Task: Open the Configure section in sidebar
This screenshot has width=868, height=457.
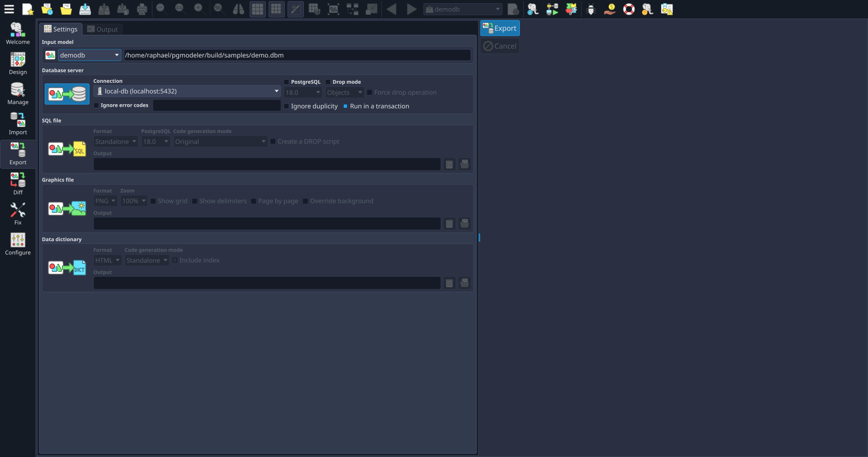Action: tap(18, 244)
